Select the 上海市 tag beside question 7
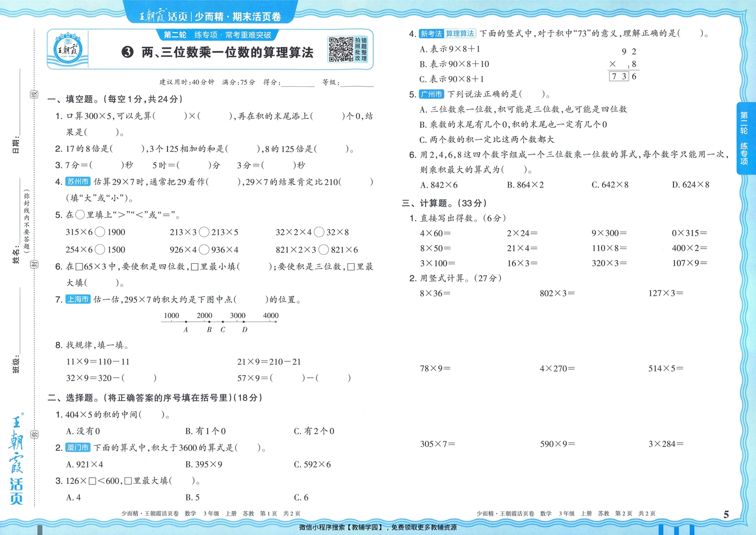Screen dimensions: 756x535 [x=77, y=299]
